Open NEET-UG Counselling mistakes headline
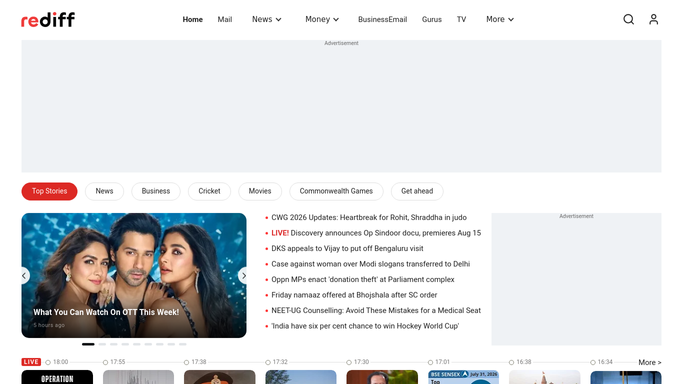The width and height of the screenshot is (683, 384). coord(376,310)
